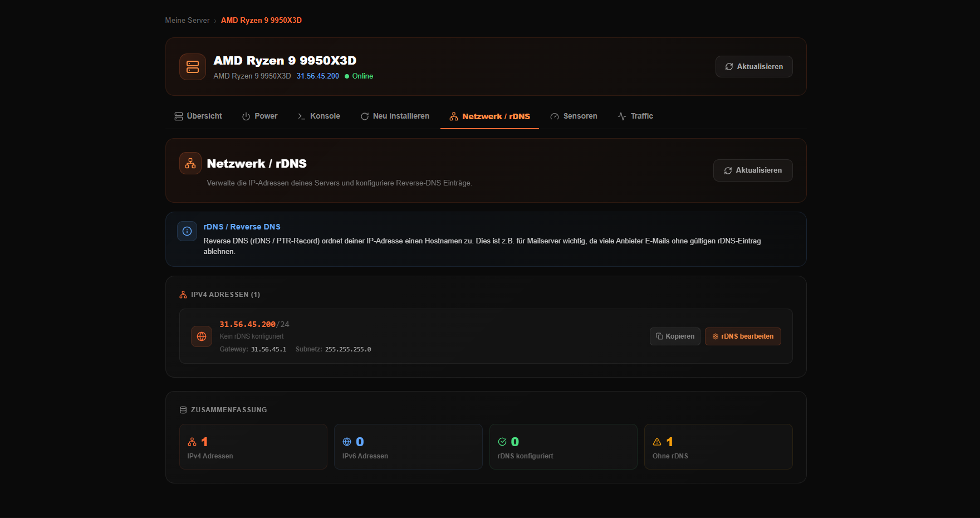Click the rDNS konfiguriert summary label

[x=526, y=456]
